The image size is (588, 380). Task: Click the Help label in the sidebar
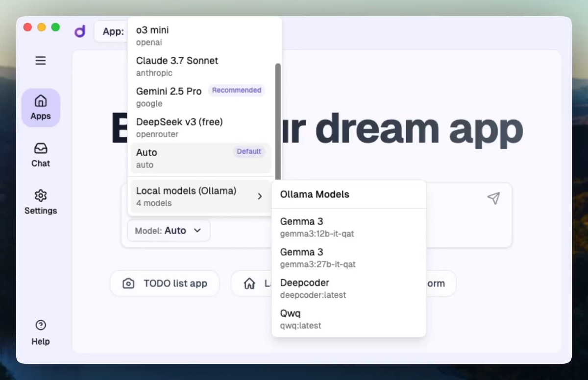(41, 342)
